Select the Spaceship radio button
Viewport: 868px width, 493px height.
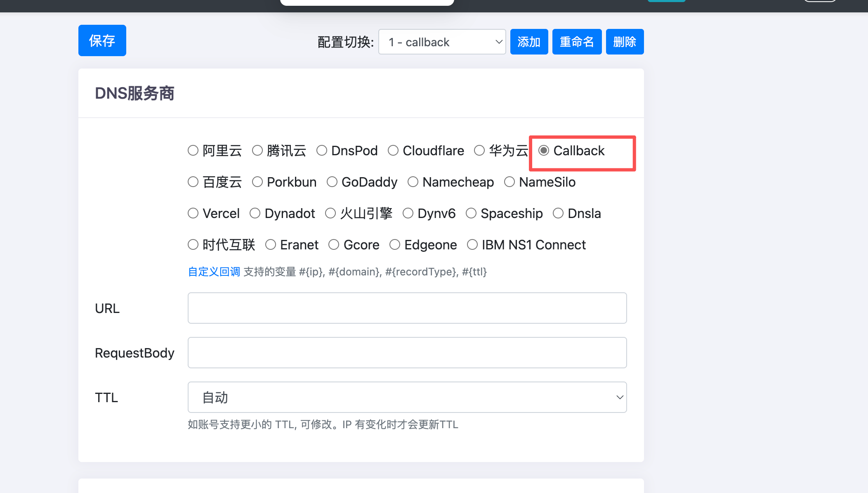pyautogui.click(x=471, y=213)
